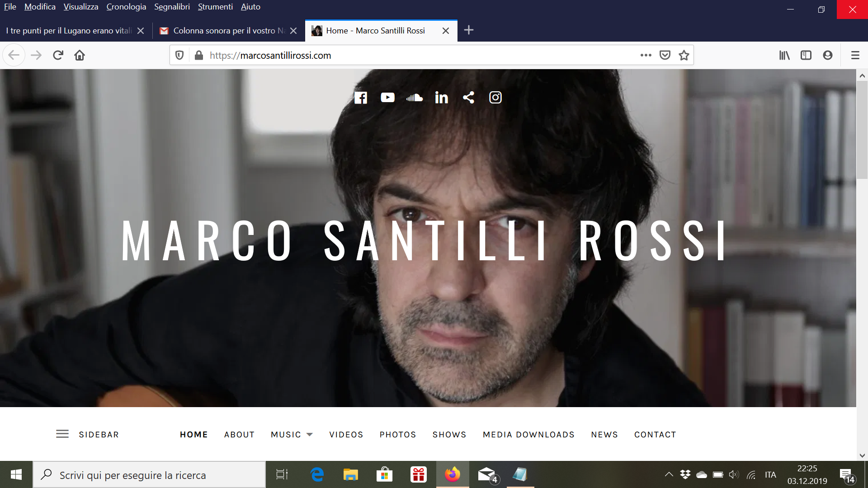Go to the NEWS page

[x=604, y=434]
